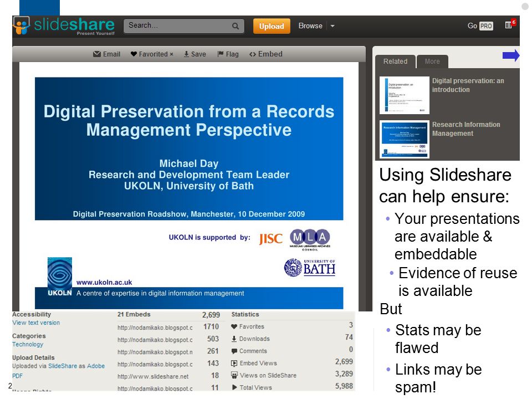Switch to the Related tab
The height and width of the screenshot is (399, 532).
[395, 62]
